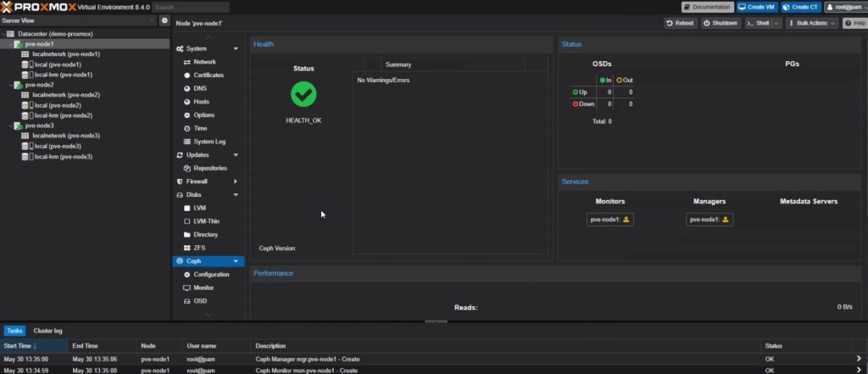Sort by Start Time column
868x374 pixels.
[34, 346]
